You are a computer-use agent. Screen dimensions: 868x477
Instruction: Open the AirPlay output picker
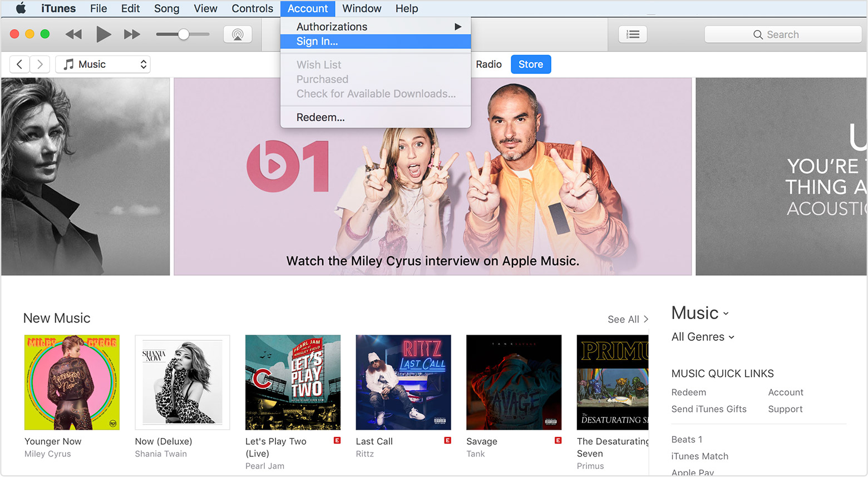pos(238,34)
